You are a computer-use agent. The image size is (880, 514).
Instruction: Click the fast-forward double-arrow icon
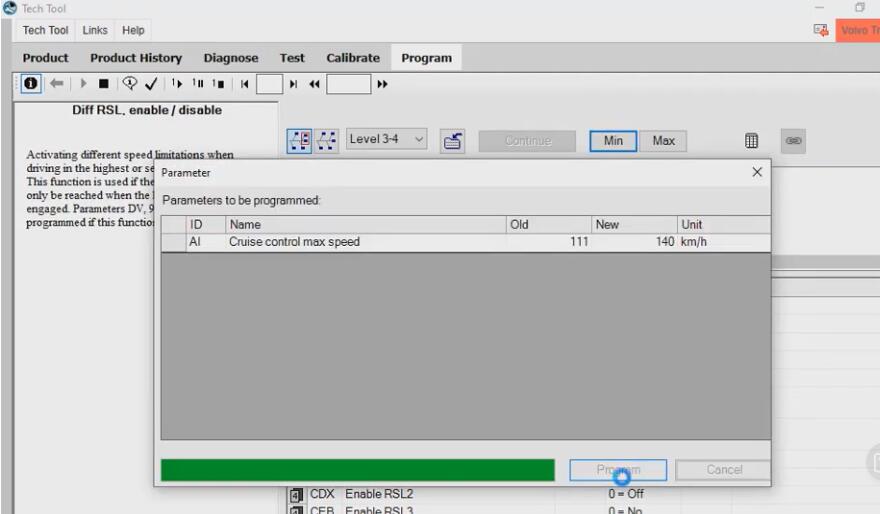(x=382, y=84)
